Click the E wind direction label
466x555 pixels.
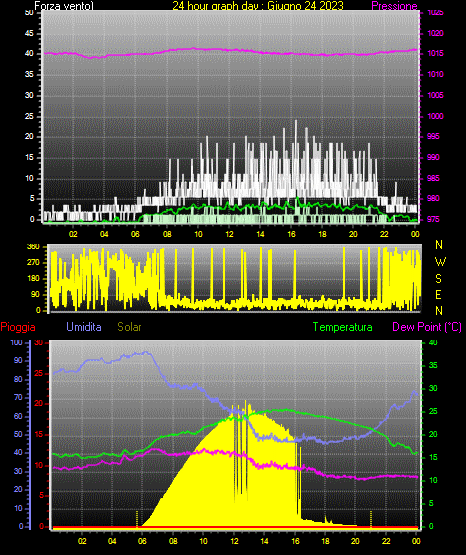439,294
